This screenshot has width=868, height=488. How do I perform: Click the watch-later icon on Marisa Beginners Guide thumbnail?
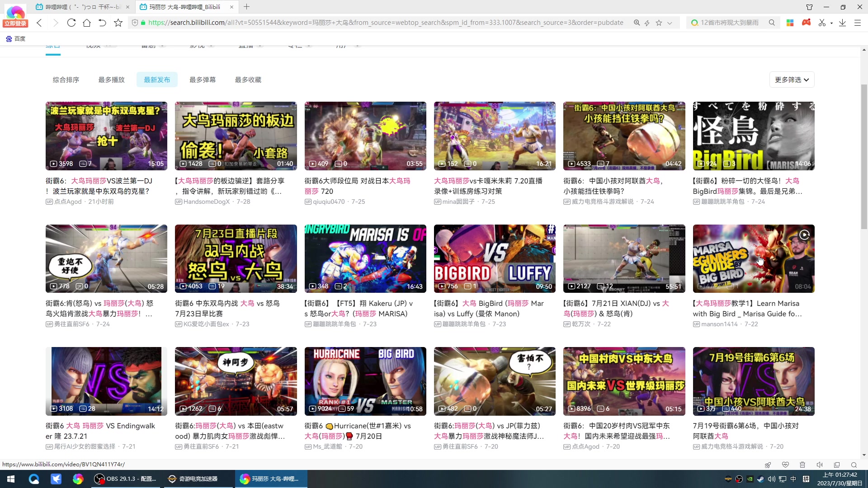(x=804, y=235)
